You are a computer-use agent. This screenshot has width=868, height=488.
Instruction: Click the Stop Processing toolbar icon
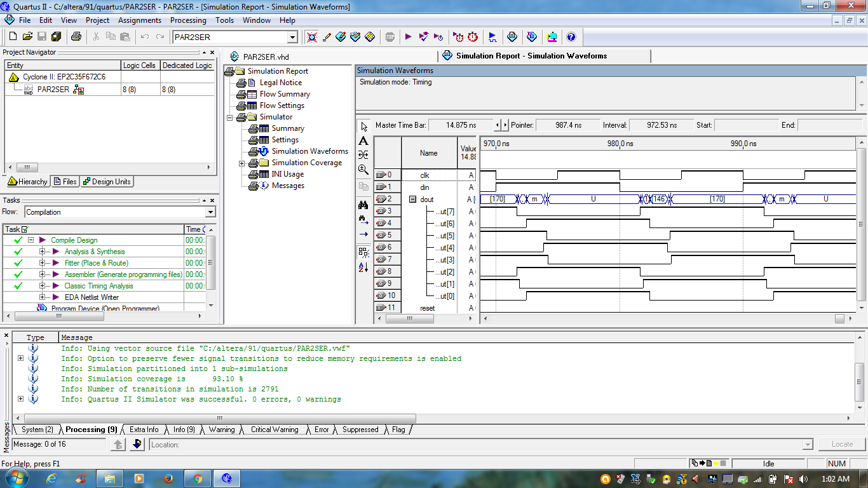(390, 37)
